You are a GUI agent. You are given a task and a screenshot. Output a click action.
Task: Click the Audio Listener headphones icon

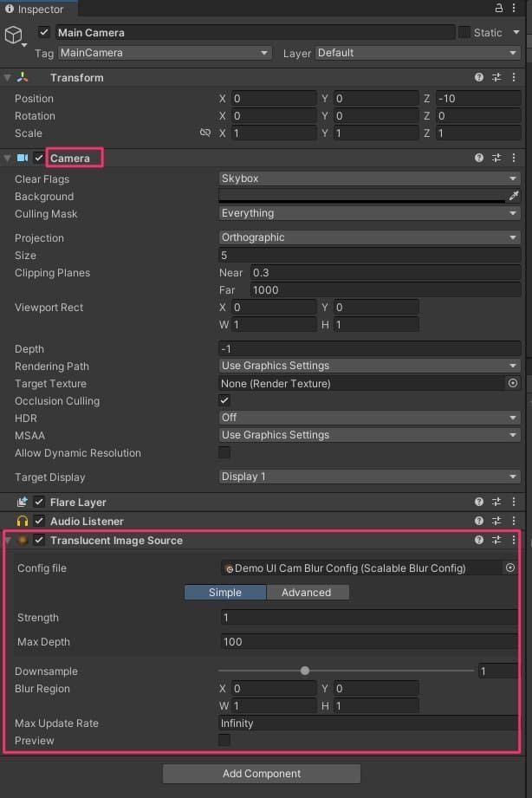point(23,521)
